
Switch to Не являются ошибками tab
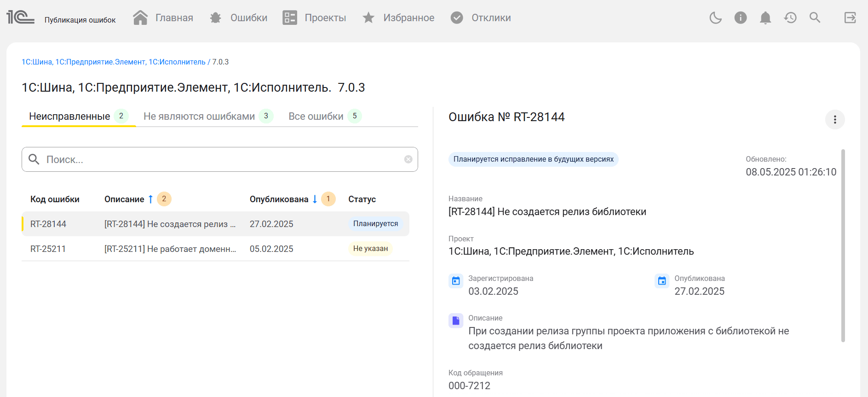point(208,116)
